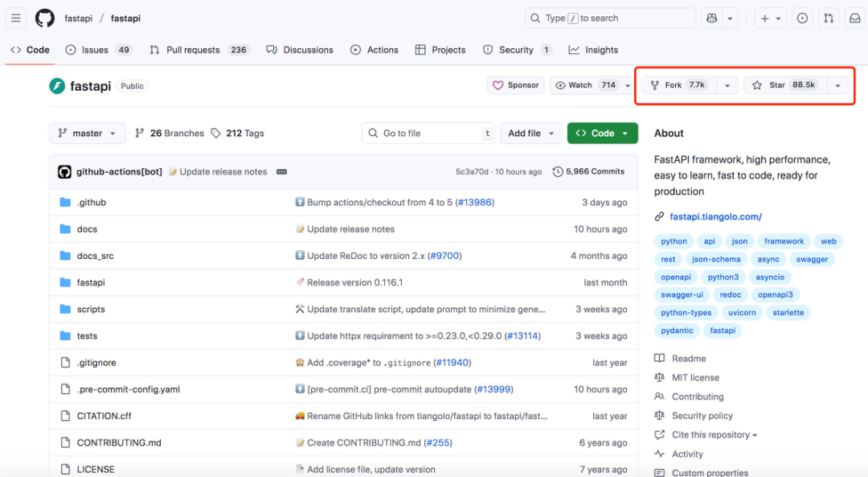Select the python topic tag
Viewport: 868px width, 477px height.
(x=674, y=241)
